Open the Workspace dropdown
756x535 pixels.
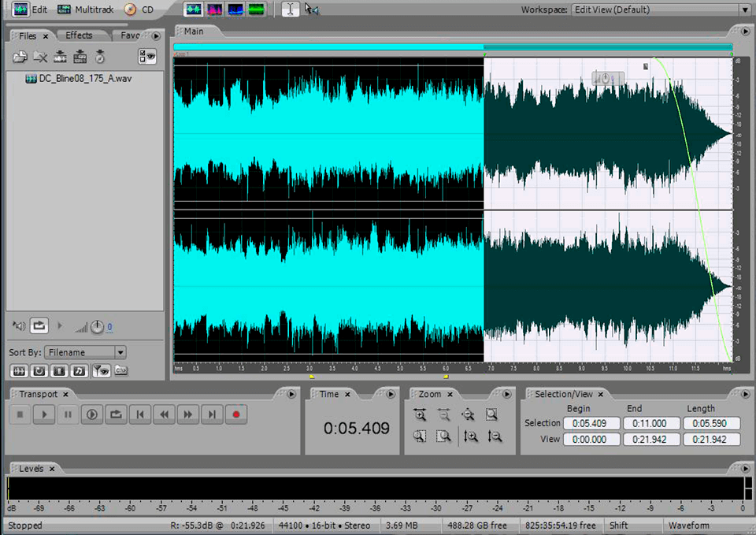coord(745,9)
